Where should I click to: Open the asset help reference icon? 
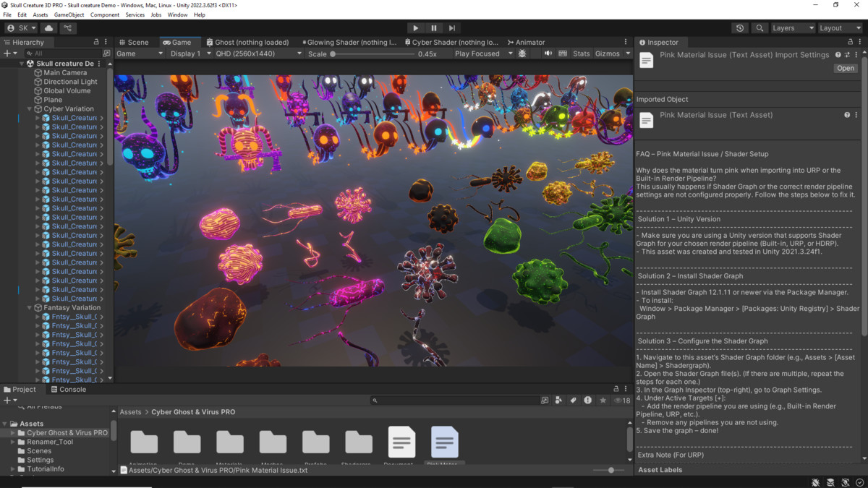(x=838, y=55)
